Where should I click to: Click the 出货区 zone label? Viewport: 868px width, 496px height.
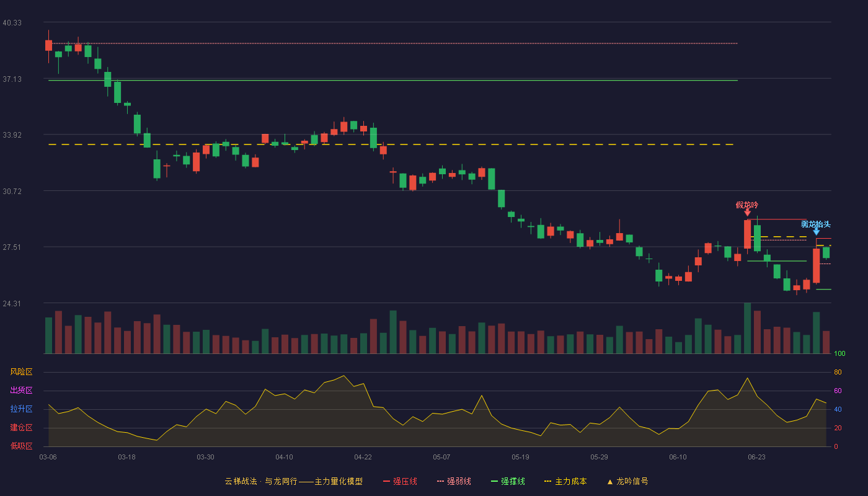(22, 391)
